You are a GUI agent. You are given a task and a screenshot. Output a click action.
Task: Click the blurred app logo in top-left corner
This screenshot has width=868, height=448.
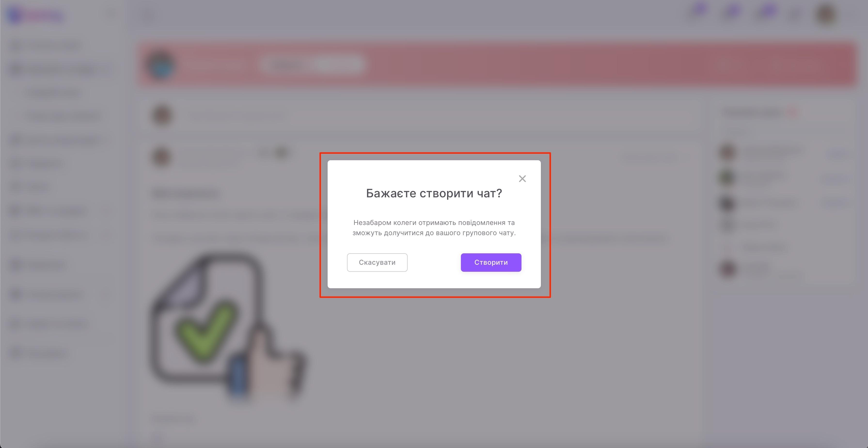click(35, 15)
